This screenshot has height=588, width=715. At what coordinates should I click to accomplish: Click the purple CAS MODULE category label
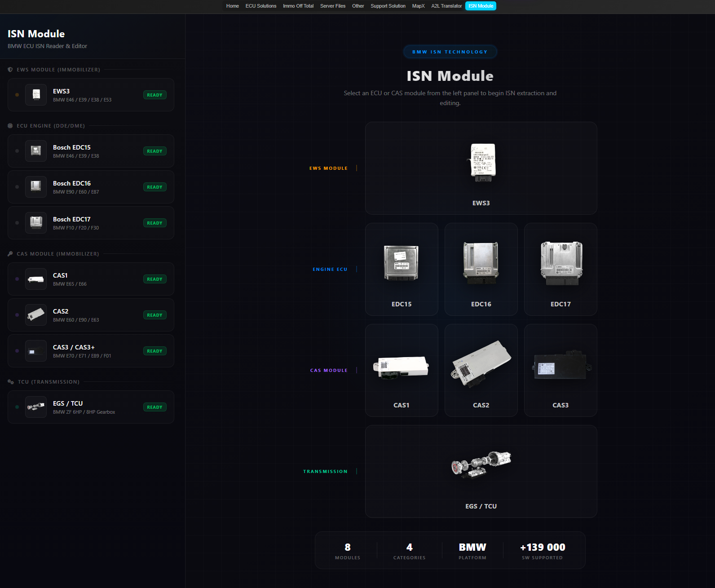(x=329, y=370)
